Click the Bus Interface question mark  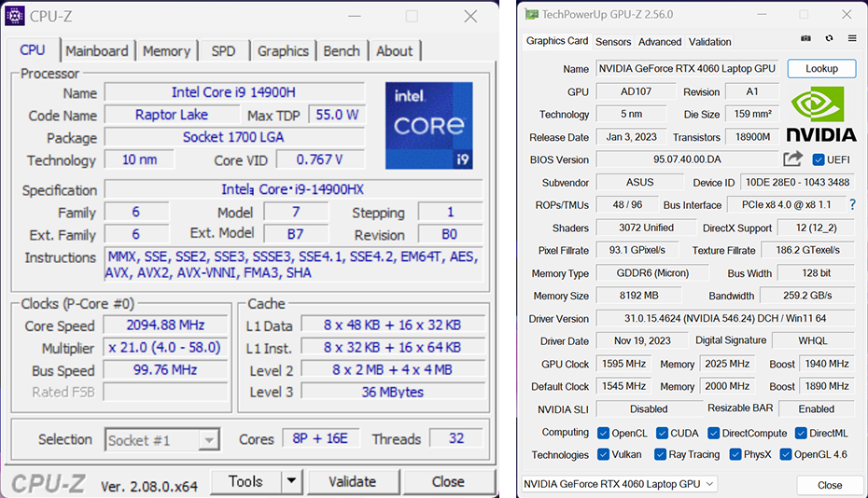tap(851, 204)
